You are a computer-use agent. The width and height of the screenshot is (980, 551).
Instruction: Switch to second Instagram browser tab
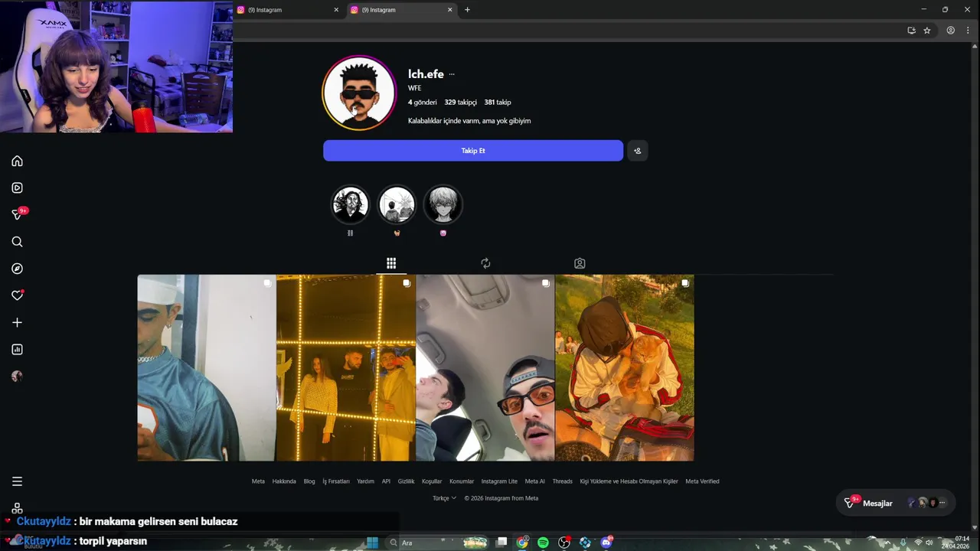[x=401, y=10]
